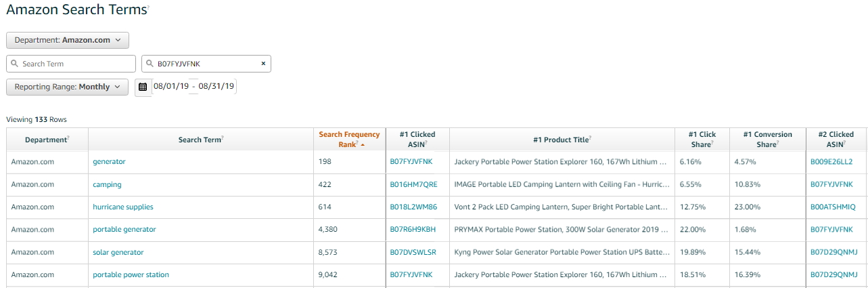
Task: Select the click share value 18.51%
Action: click(693, 274)
